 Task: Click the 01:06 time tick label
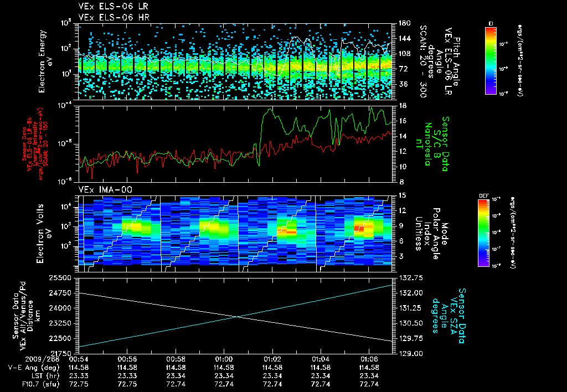coord(369,359)
